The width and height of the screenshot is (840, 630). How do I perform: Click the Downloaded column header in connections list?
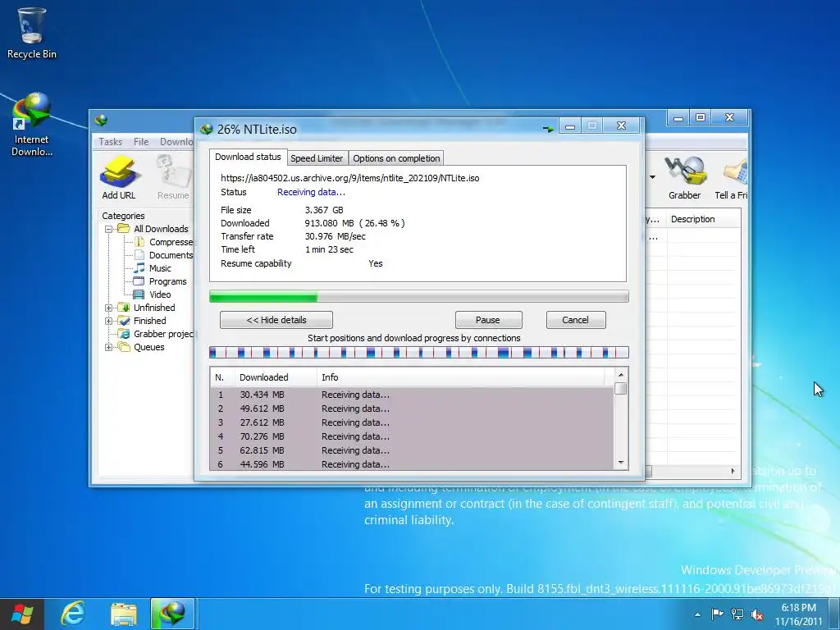[x=276, y=377]
